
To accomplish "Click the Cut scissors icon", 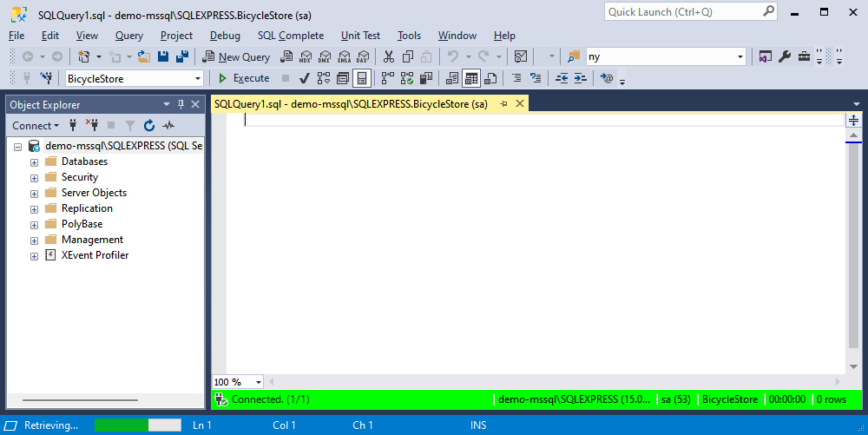I will point(389,56).
